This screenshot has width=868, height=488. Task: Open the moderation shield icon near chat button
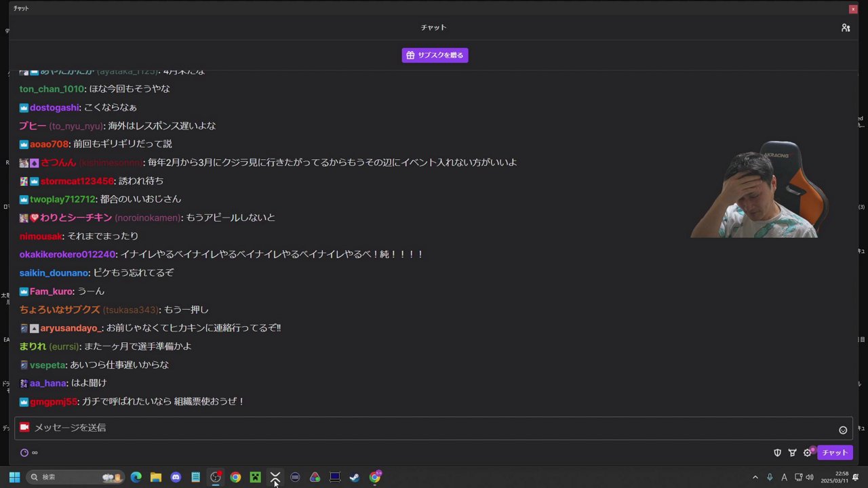click(777, 452)
